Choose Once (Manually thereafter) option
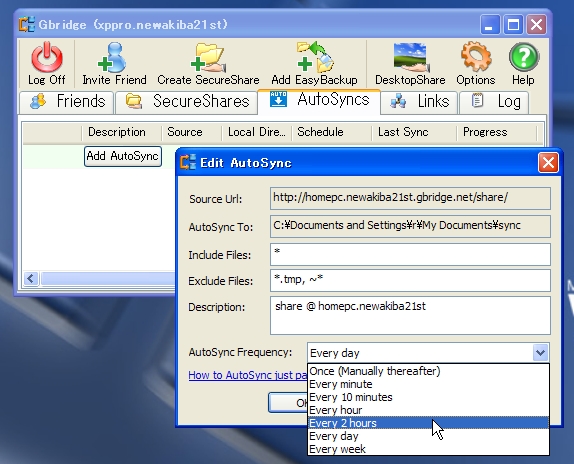Screen dimensions: 574x464 [x=428, y=371]
